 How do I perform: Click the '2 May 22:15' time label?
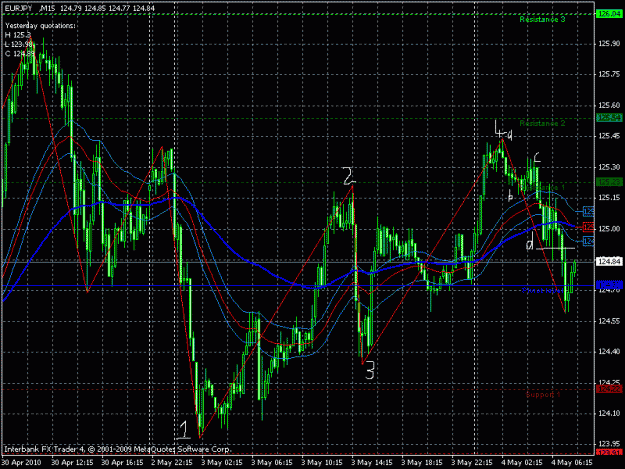click(172, 463)
